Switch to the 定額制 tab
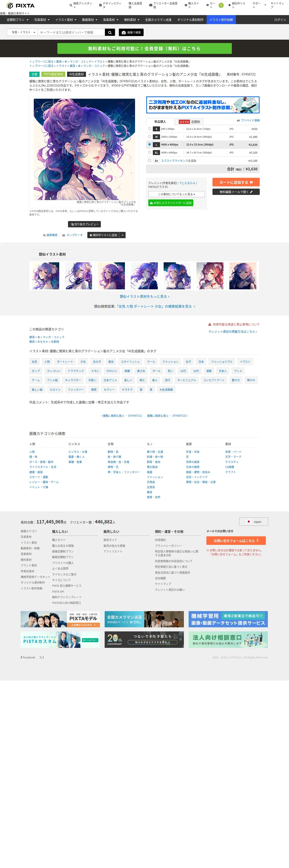This screenshot has height=868, width=289. tap(190, 122)
